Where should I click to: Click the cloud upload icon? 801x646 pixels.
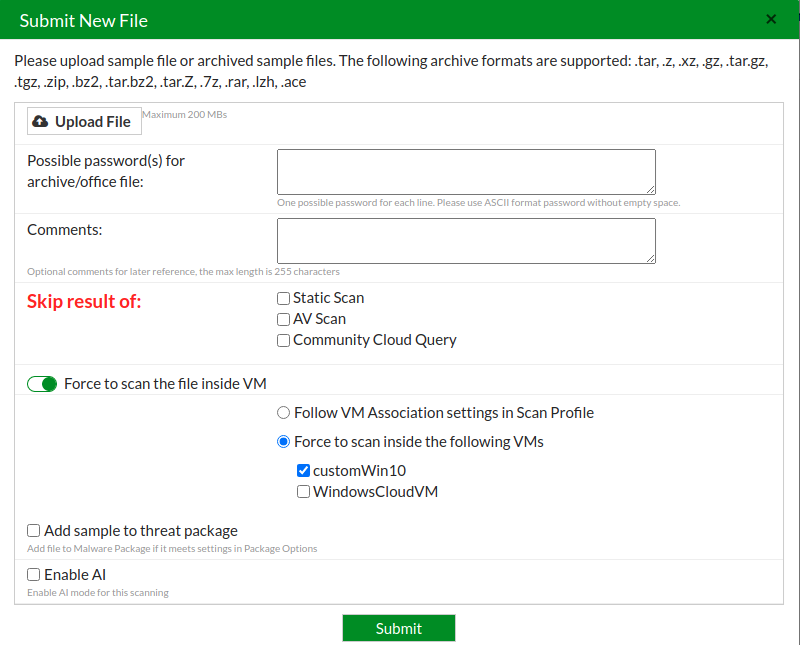(x=40, y=121)
